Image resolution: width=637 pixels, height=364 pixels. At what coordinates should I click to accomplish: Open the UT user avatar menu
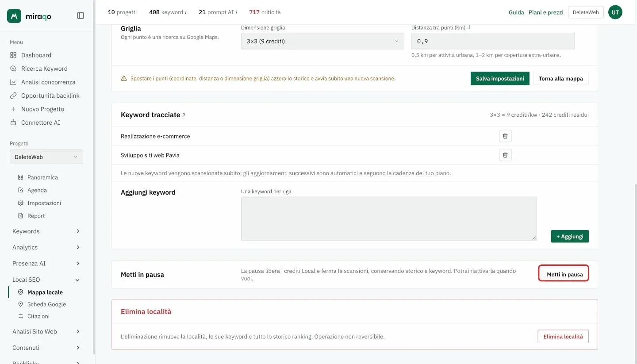click(x=615, y=12)
